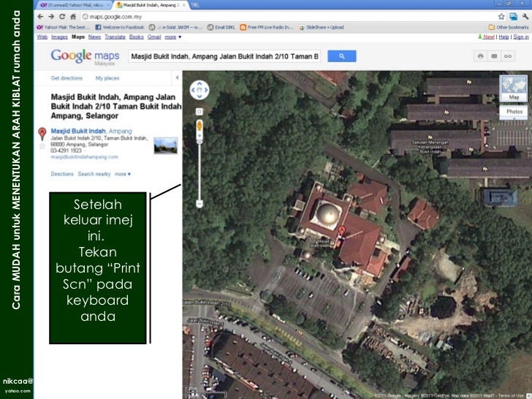
Task: Click the map pan navigation control
Action: [x=199, y=91]
